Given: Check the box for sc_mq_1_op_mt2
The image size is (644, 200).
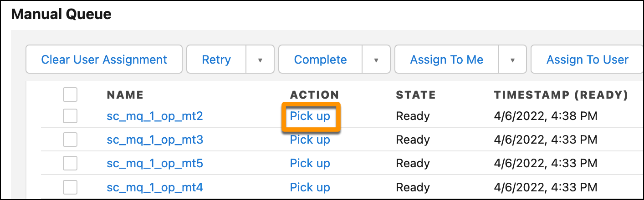Looking at the screenshot, I should (x=70, y=116).
